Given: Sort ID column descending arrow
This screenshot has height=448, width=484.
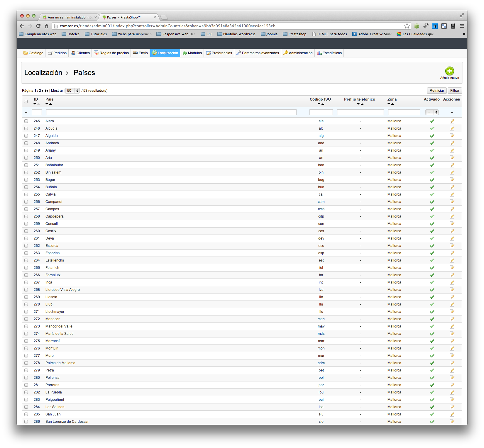Looking at the screenshot, I should point(35,104).
